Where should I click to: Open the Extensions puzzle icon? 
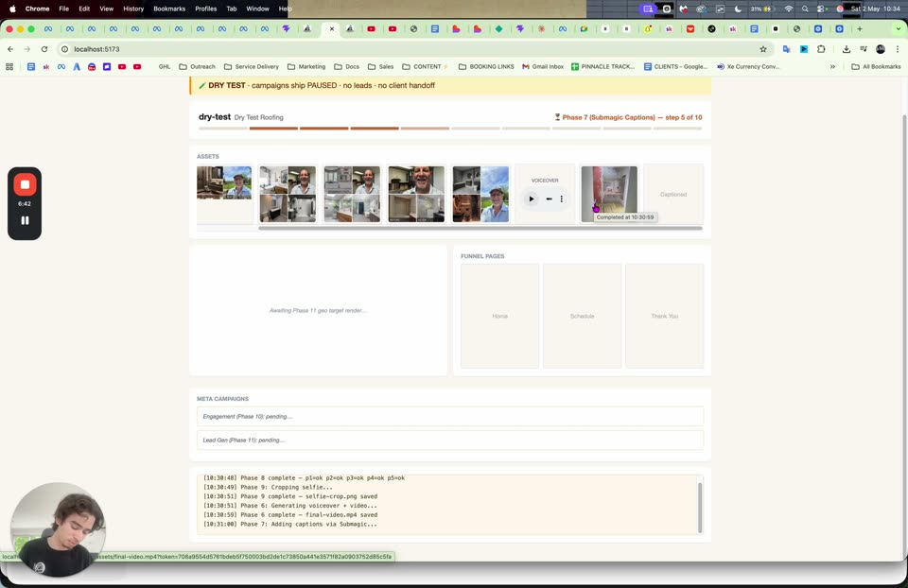click(821, 49)
